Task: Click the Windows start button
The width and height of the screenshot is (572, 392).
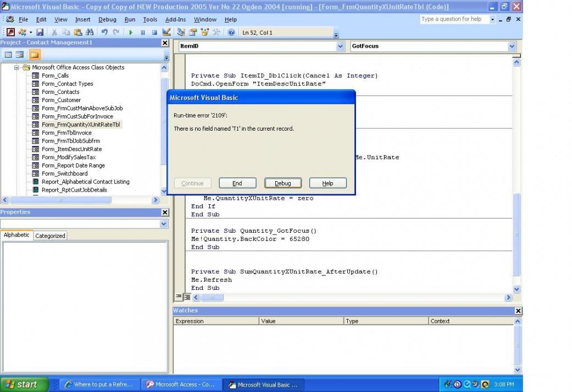Action: (x=24, y=384)
